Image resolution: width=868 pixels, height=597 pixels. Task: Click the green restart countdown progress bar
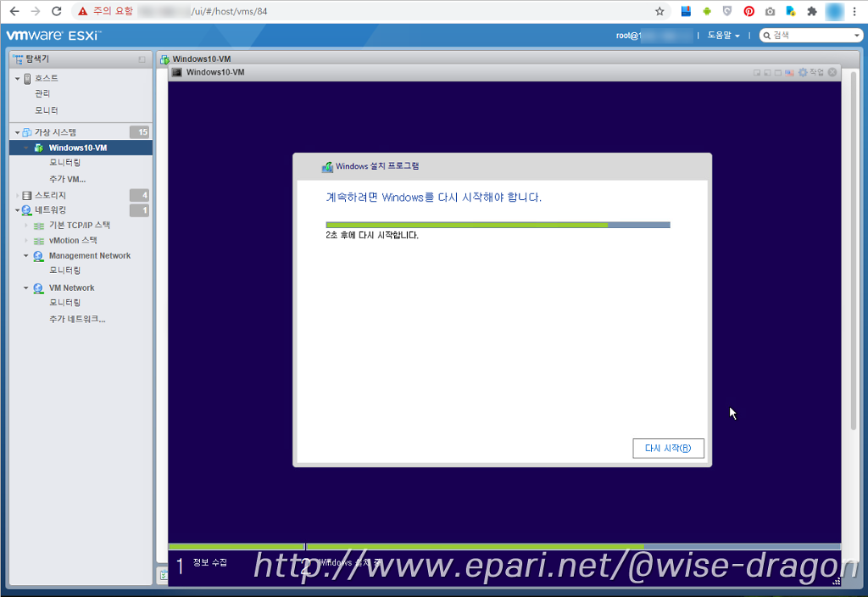(498, 226)
